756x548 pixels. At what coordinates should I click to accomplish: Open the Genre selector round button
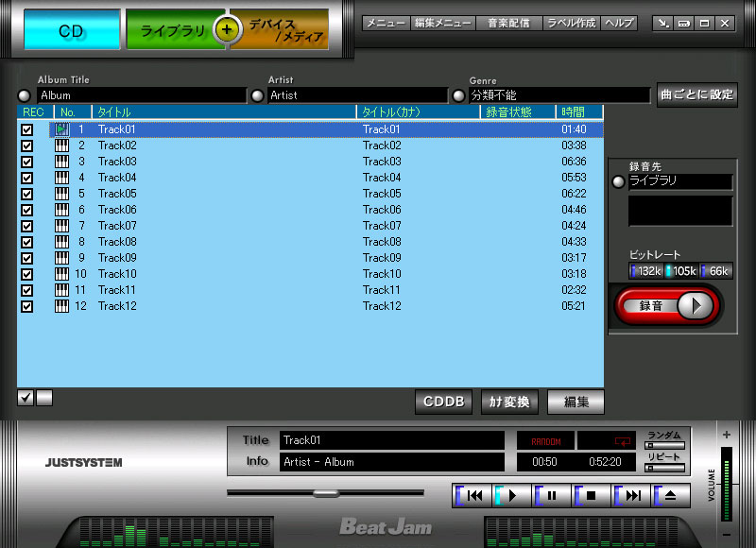coord(458,95)
